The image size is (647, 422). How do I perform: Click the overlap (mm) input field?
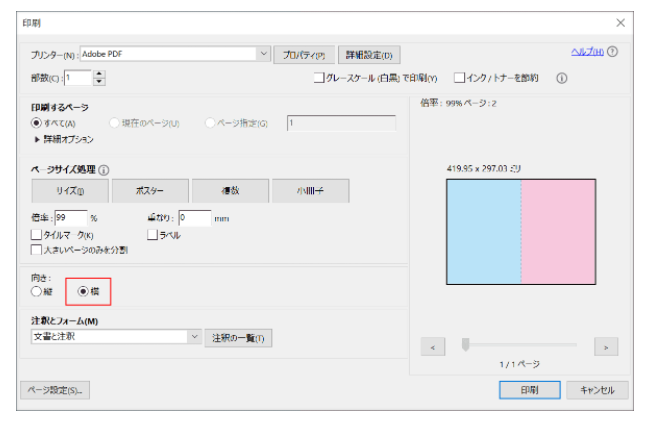point(194,217)
